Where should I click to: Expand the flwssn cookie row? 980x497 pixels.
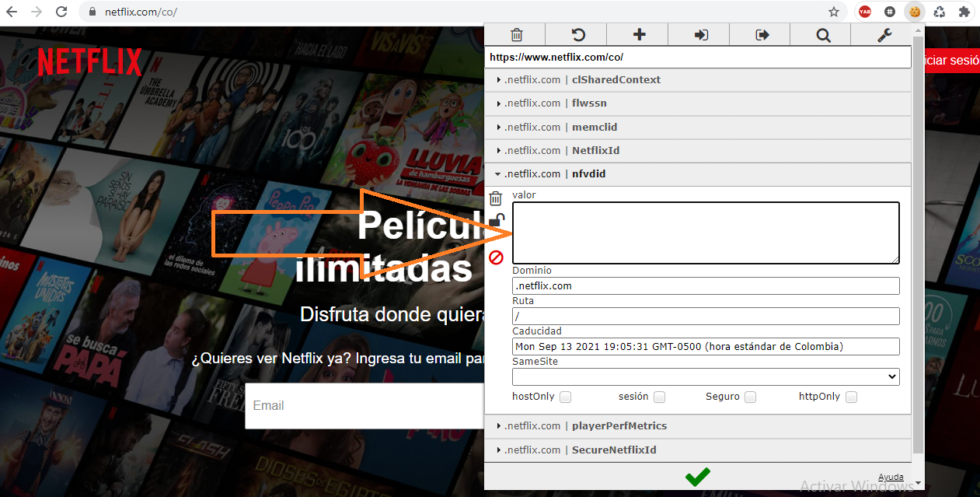pyautogui.click(x=698, y=103)
